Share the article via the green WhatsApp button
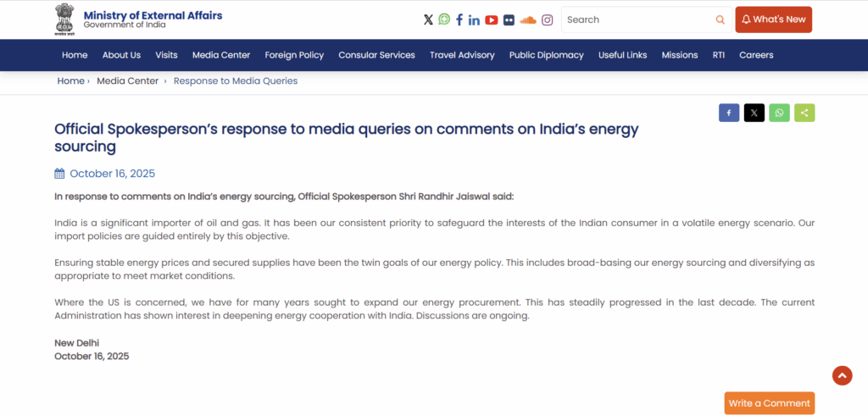Image resolution: width=868 pixels, height=416 pixels. point(779,113)
